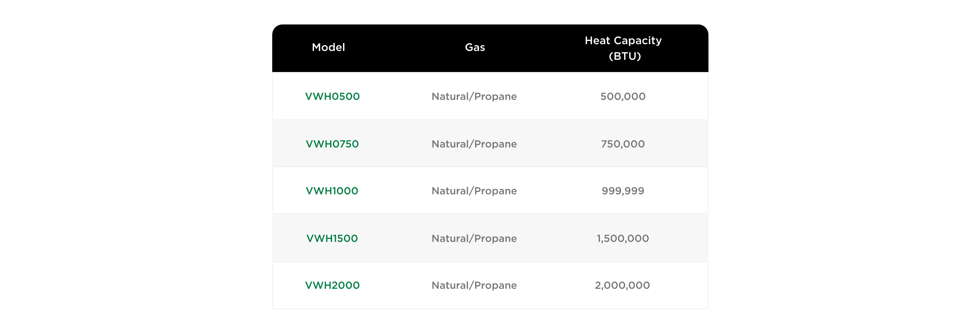Image resolution: width=980 pixels, height=318 pixels.
Task: Click Natural/Propane in the VWH0500 row
Action: coord(474,96)
